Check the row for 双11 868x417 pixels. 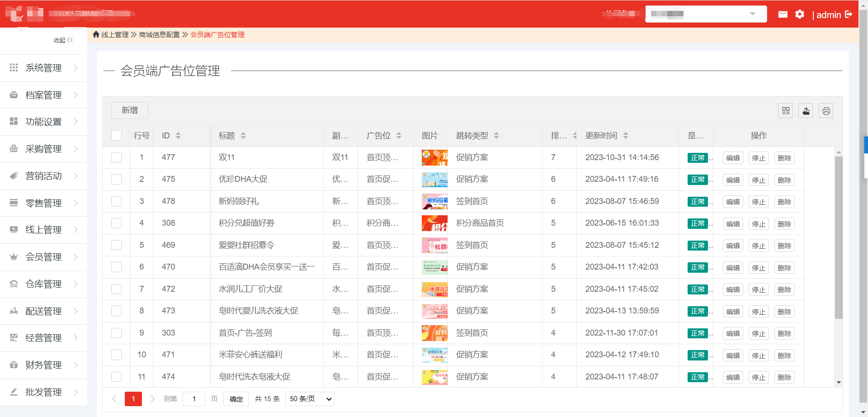point(117,157)
